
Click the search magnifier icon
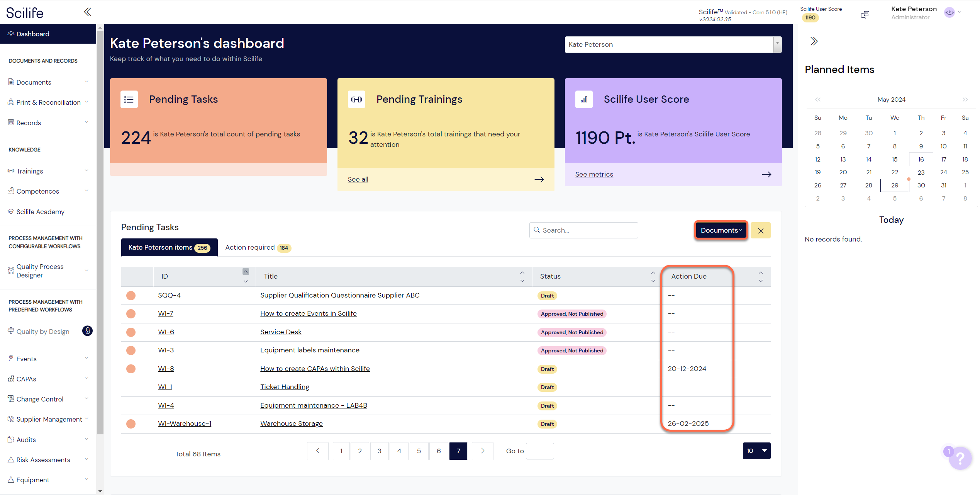pos(537,230)
